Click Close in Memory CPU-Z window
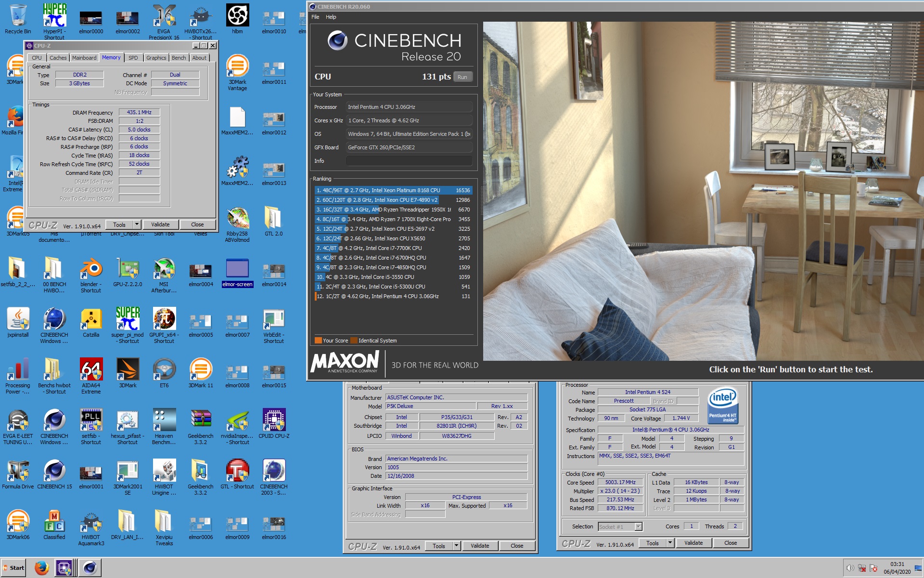This screenshot has width=924, height=578. (x=197, y=224)
